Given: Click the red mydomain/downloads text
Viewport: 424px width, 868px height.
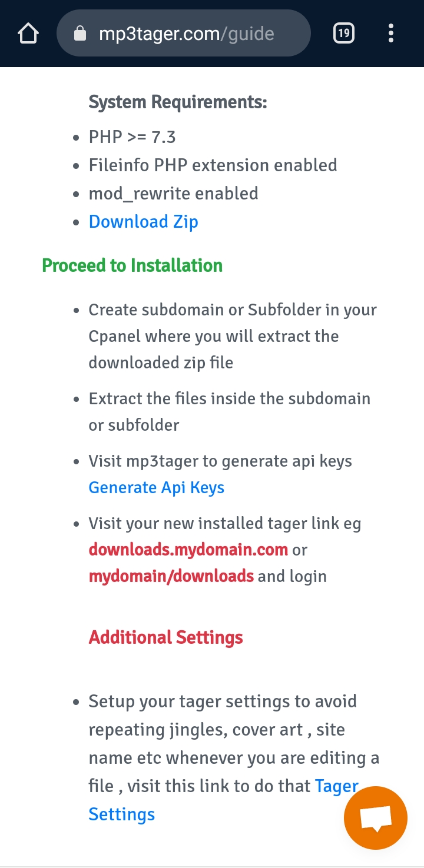Looking at the screenshot, I should click(171, 576).
